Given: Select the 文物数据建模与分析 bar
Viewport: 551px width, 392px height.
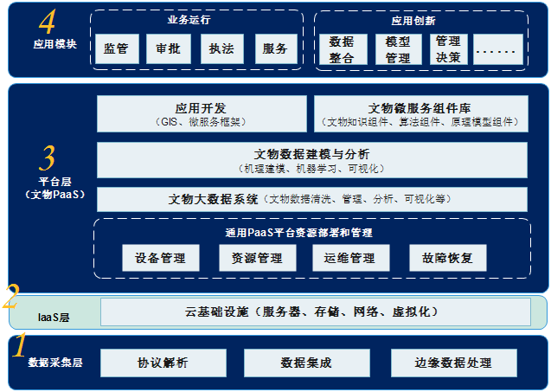Looking at the screenshot, I should [311, 159].
